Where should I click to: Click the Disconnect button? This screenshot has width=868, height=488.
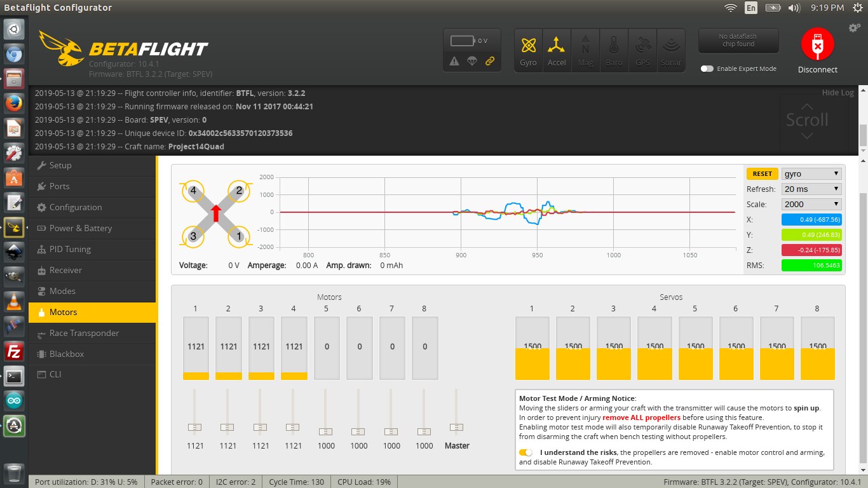pos(818,51)
